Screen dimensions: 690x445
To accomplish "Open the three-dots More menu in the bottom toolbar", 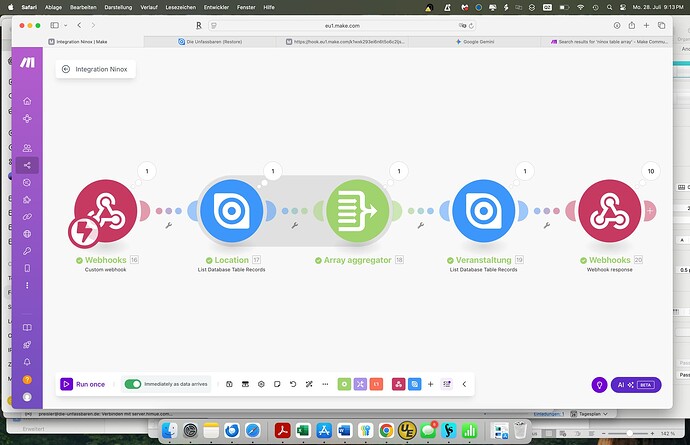I will (x=325, y=384).
